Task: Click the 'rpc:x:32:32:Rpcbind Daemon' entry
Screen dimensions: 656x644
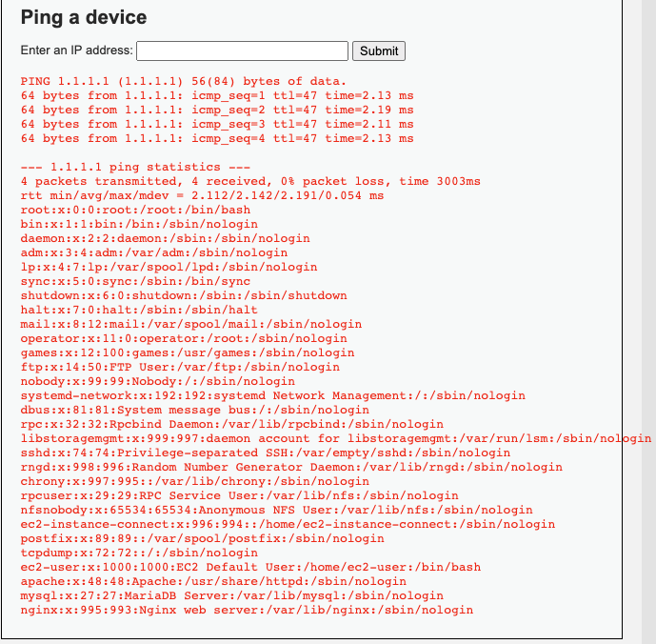Action: tap(231, 423)
